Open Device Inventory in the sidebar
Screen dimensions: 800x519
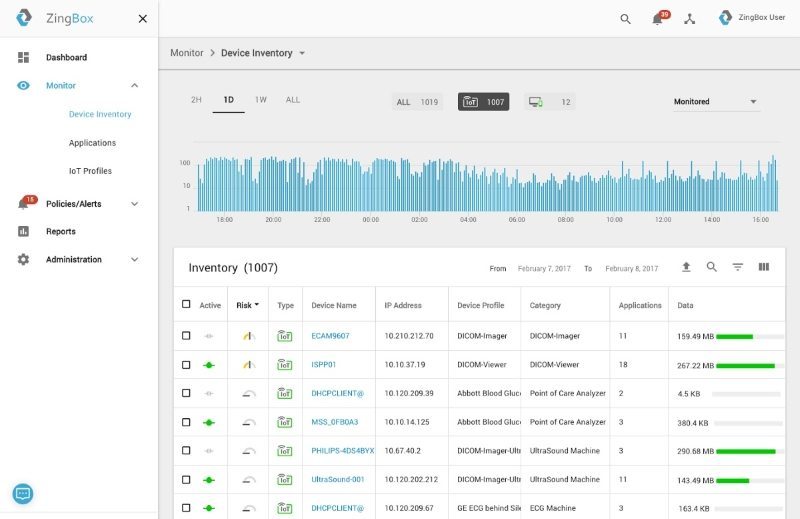coord(100,114)
